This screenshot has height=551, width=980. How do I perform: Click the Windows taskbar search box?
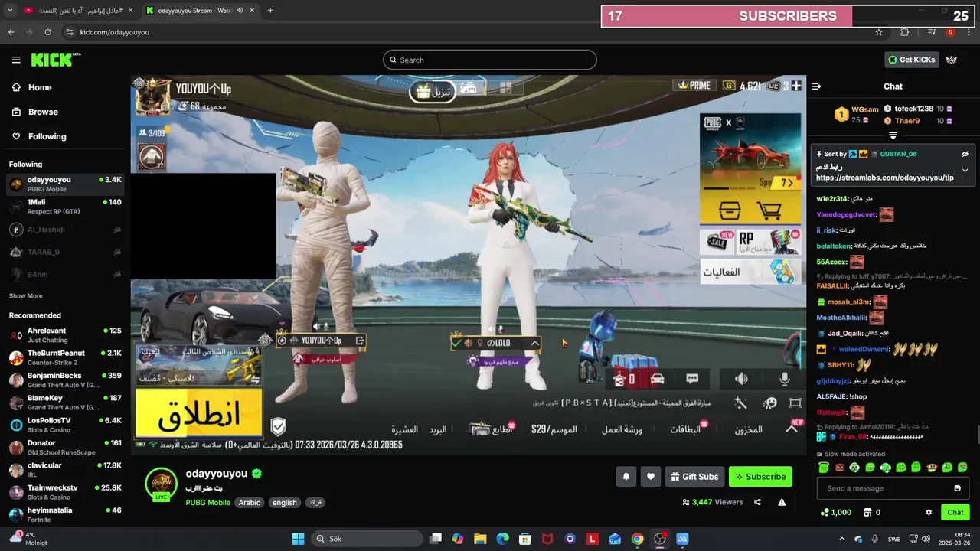365,539
